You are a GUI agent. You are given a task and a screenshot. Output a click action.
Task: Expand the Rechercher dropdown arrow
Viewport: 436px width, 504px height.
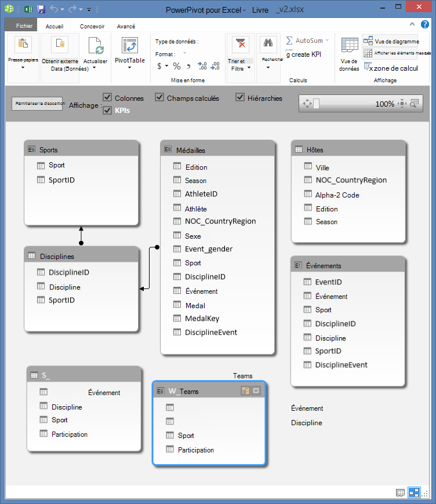coord(268,68)
